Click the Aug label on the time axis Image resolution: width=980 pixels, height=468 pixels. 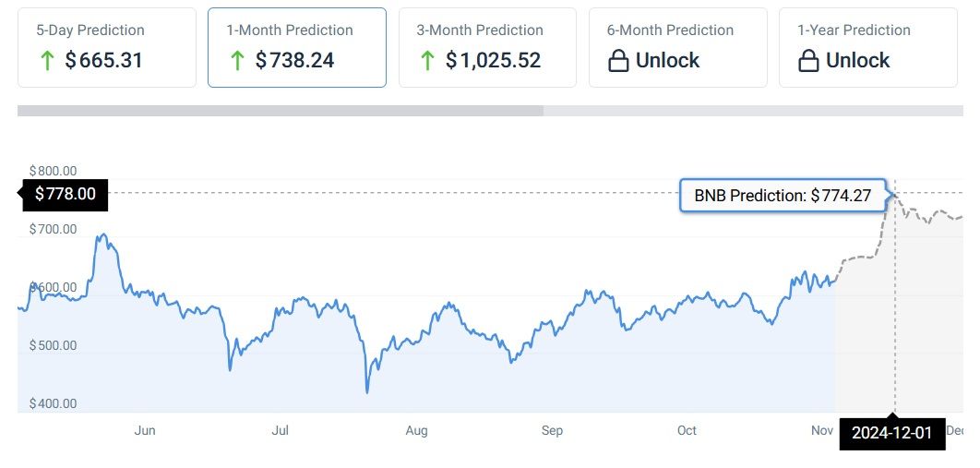(x=416, y=430)
